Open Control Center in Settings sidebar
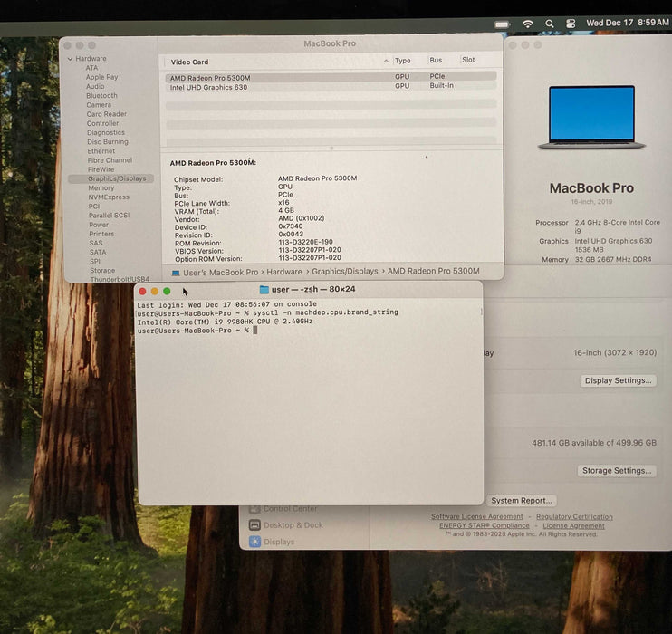This screenshot has height=634, width=672. pyautogui.click(x=290, y=509)
